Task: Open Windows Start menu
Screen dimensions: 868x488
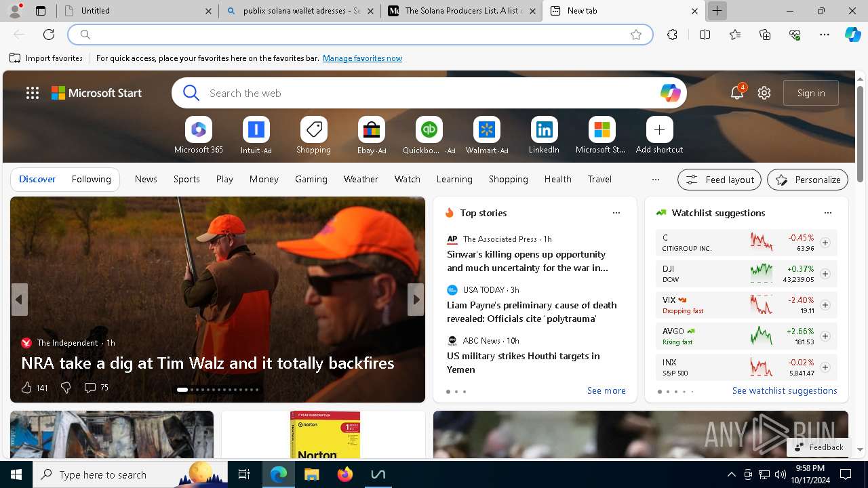Action: (x=16, y=474)
